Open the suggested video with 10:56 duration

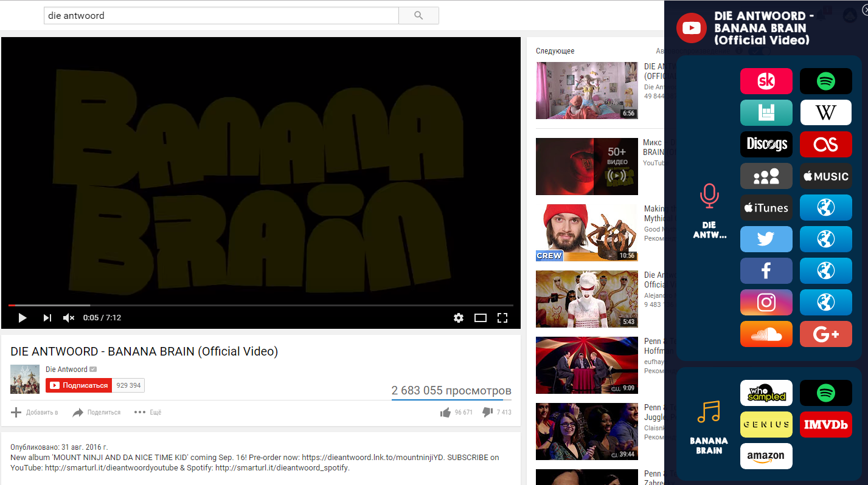[587, 233]
